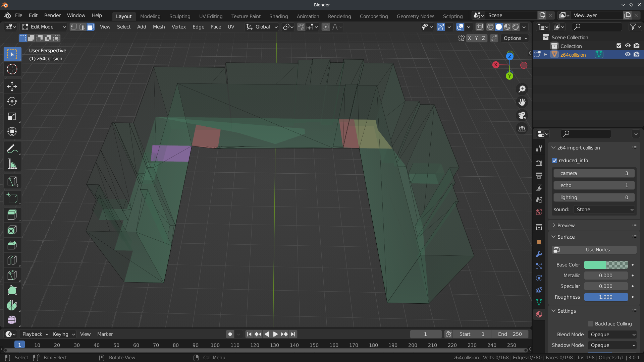Click the Use Nodes button
The image size is (644, 362).
click(x=594, y=250)
